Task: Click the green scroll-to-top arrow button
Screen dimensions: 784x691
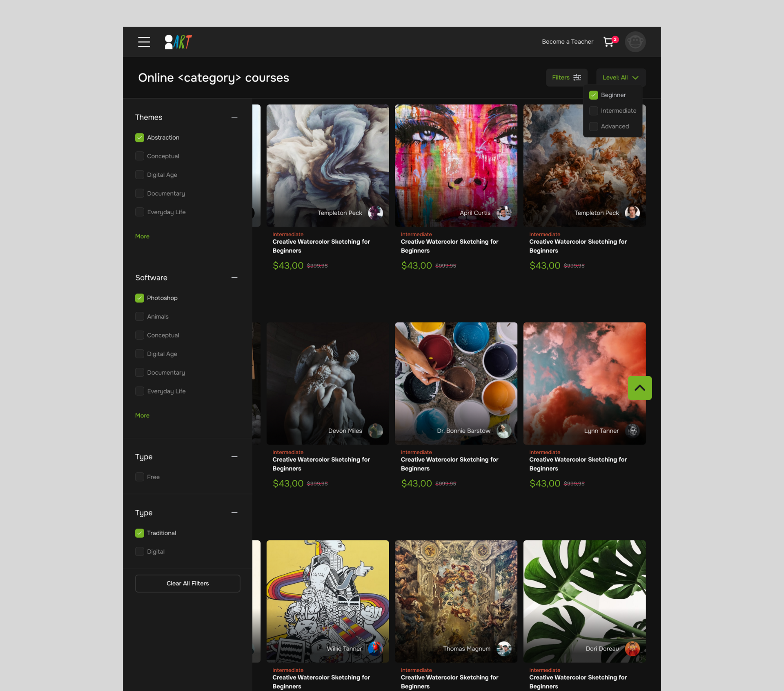Action: (x=639, y=388)
